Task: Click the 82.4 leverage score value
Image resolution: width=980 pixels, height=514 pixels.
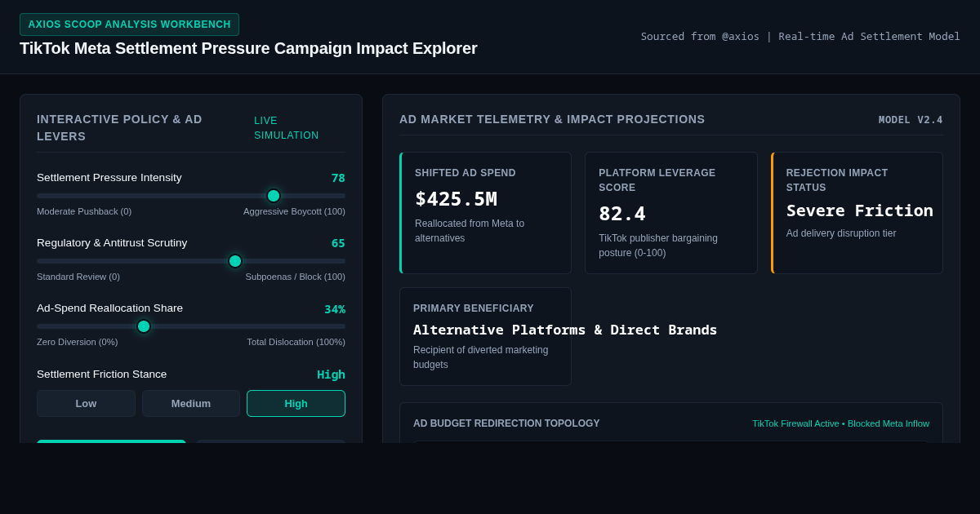Action: pos(622,214)
